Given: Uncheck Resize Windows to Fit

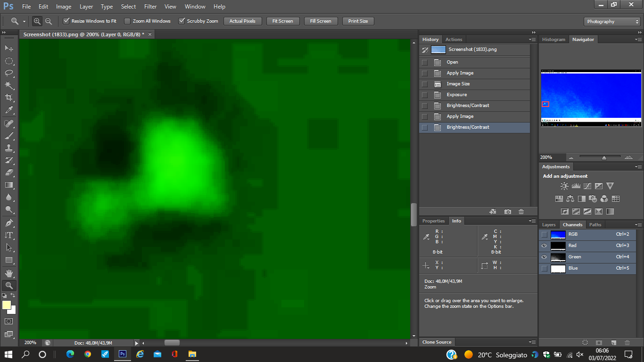Looking at the screenshot, I should pyautogui.click(x=66, y=21).
